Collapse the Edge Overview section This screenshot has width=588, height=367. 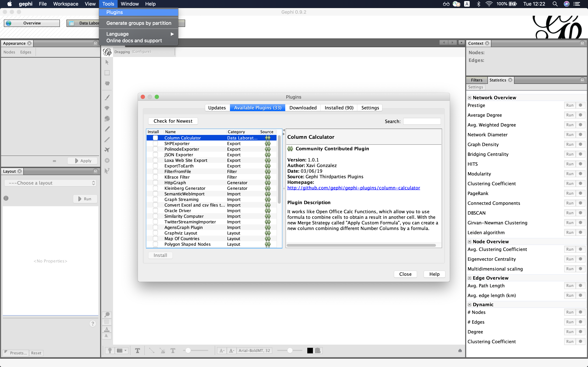(469, 278)
